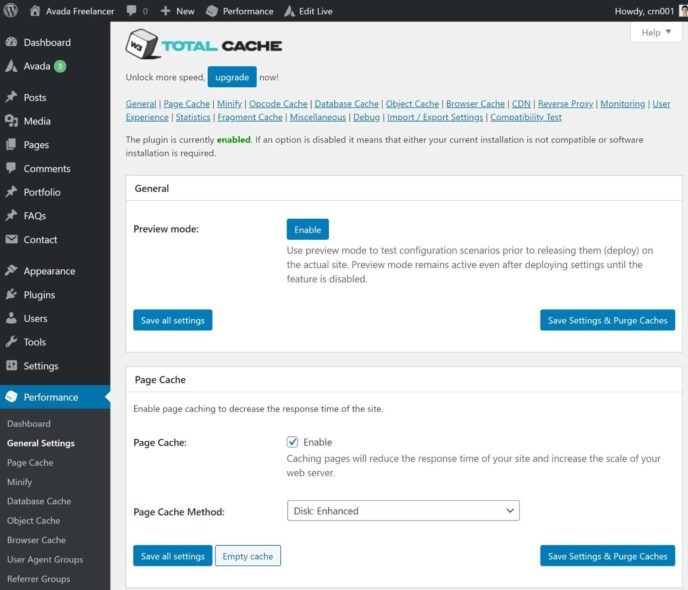
Task: Click the Settings sliders icon
Action: (x=11, y=365)
